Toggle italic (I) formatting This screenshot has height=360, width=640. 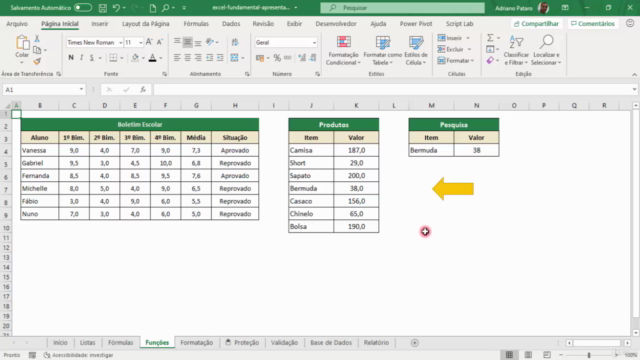[x=81, y=58]
